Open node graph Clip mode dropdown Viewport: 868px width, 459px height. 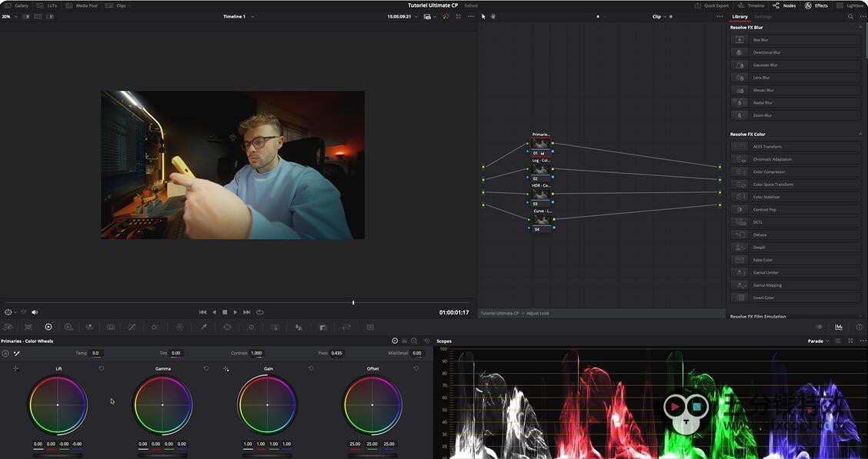click(659, 17)
